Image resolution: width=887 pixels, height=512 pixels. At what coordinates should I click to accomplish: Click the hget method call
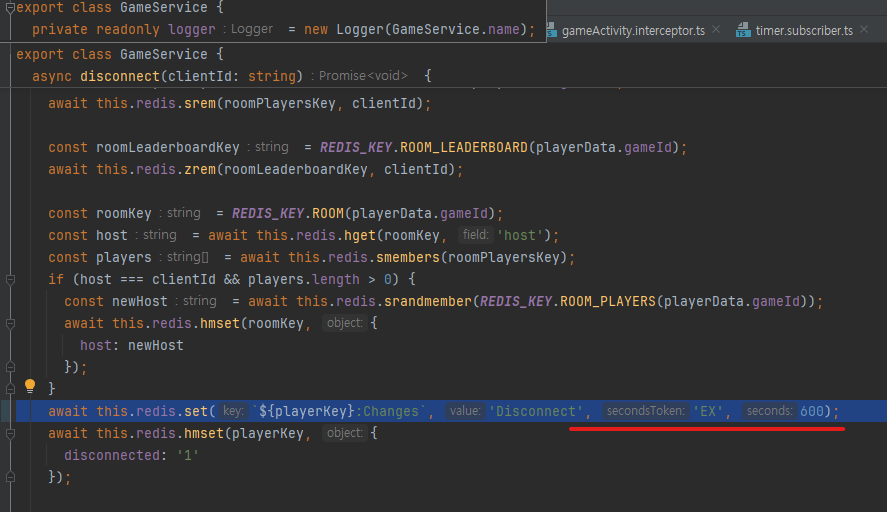click(360, 235)
